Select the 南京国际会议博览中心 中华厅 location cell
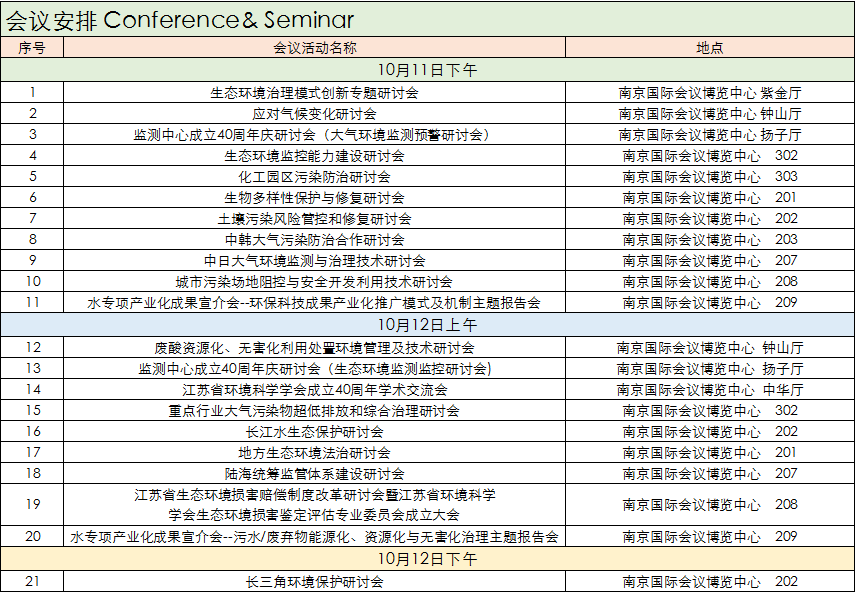The image size is (856, 592). [x=709, y=390]
